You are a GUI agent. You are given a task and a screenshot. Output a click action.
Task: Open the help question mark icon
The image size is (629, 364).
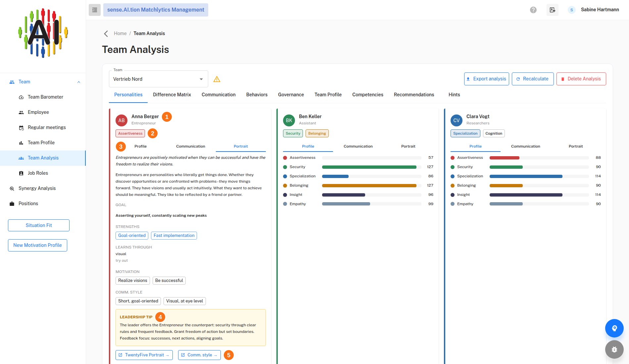pos(533,10)
